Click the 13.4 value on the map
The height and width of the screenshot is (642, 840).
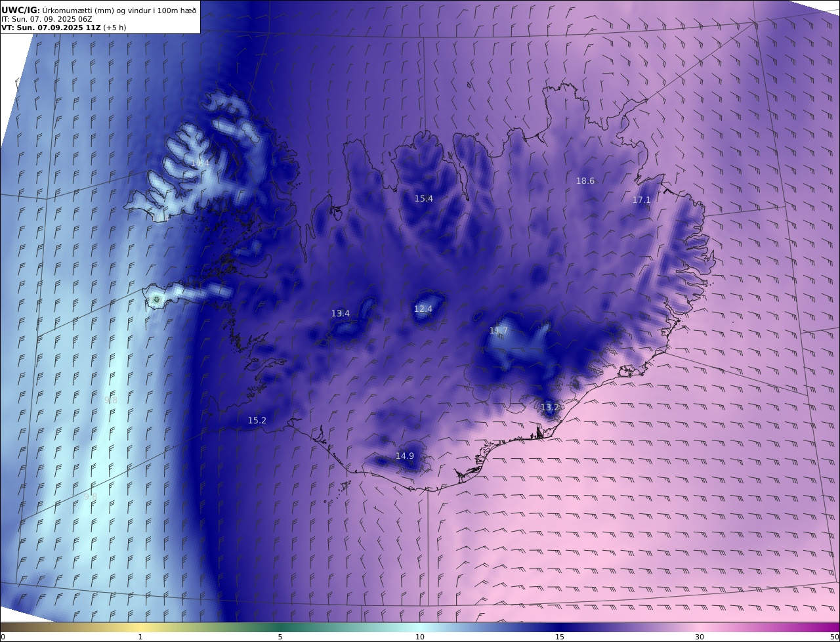[341, 313]
